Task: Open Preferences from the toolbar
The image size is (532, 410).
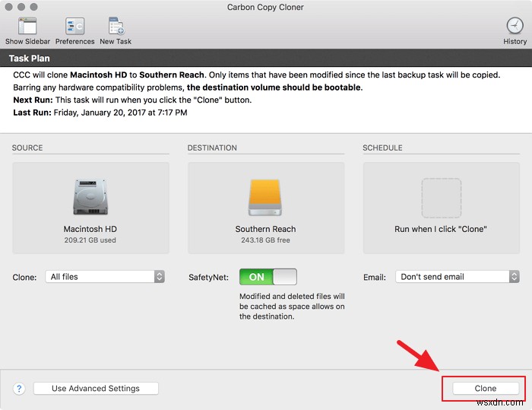Action: 74,26
